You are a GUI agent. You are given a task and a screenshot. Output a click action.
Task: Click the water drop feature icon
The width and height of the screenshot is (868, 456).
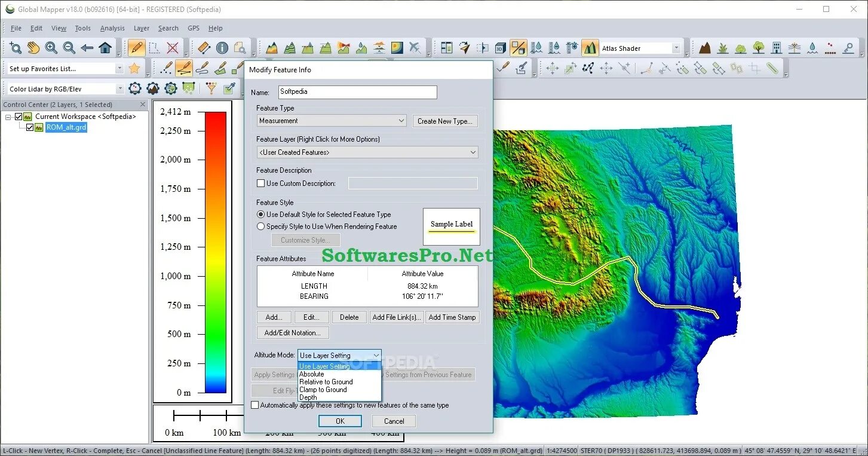pos(812,48)
